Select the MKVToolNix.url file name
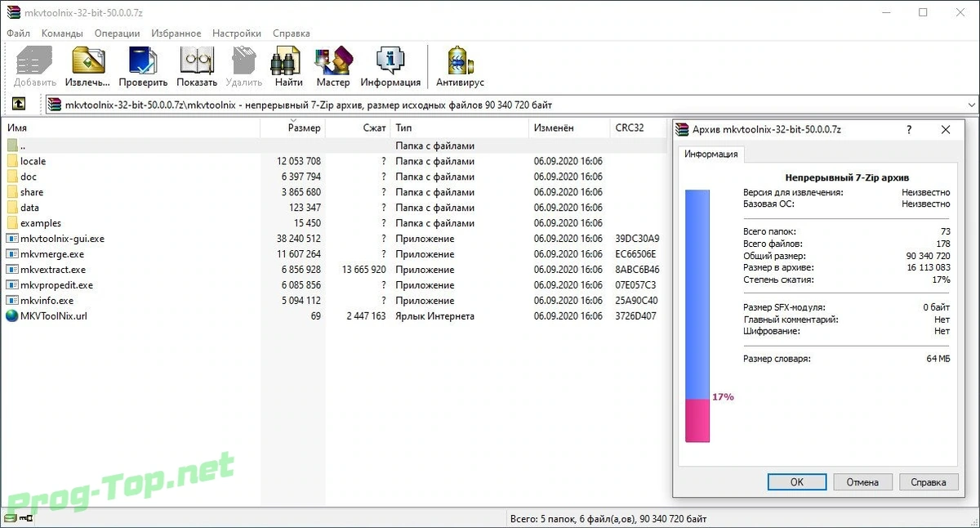 53,316
